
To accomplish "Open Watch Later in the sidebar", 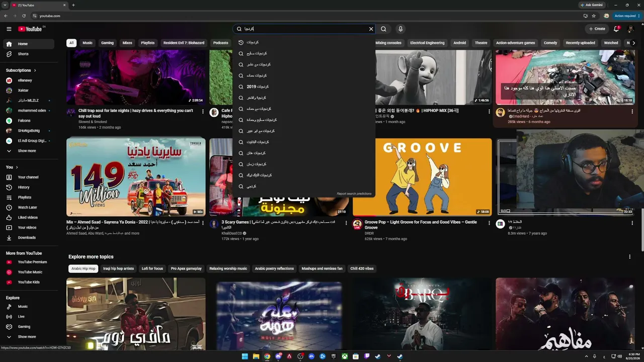I will (30, 207).
